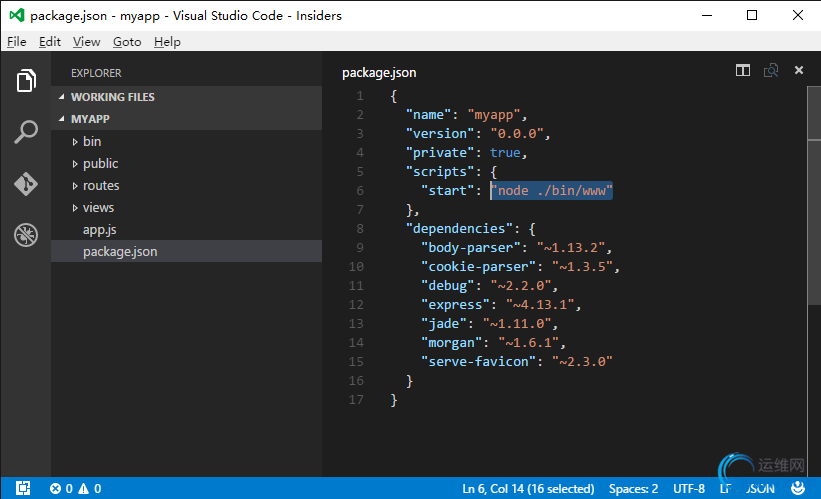Close the package.json editor

coord(798,70)
